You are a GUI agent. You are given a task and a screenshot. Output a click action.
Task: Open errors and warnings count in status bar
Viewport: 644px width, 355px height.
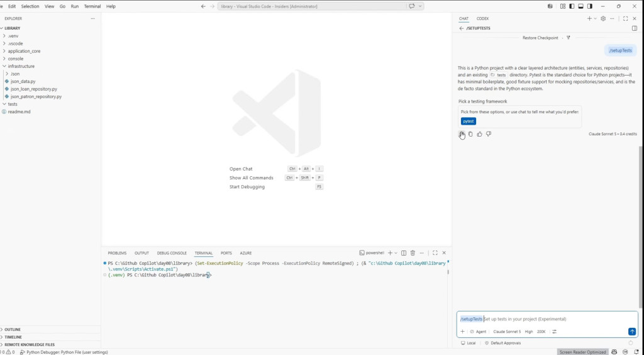coord(8,352)
